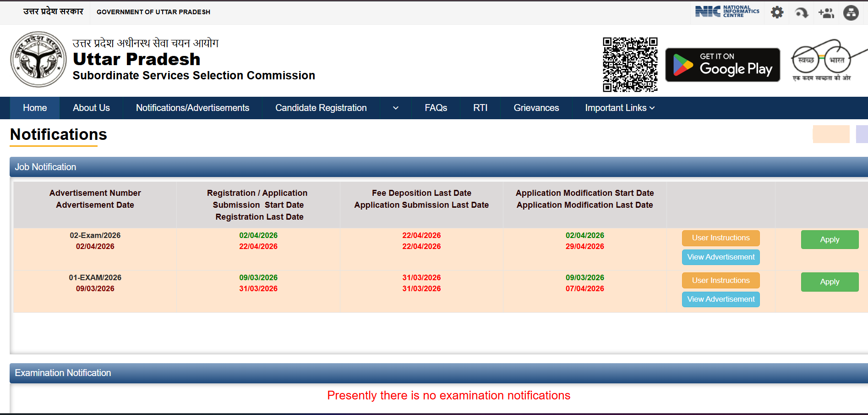Click the QR code image
The width and height of the screenshot is (868, 415).
[630, 65]
